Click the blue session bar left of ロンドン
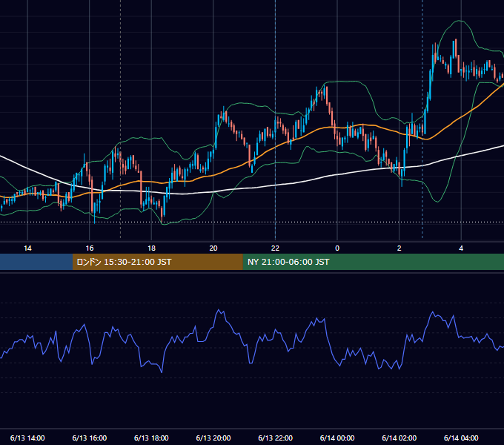 tap(36, 262)
